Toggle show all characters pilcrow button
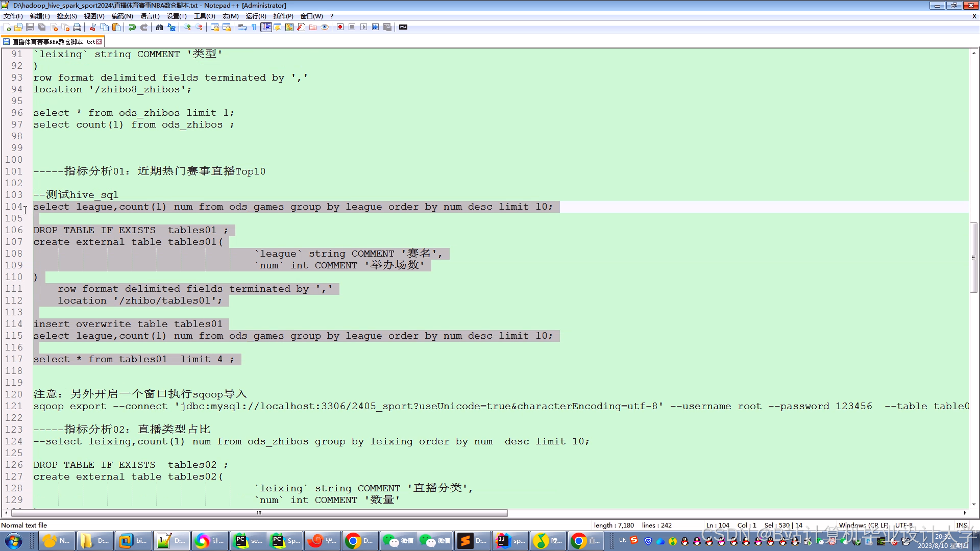Viewport: 980px width, 551px height. (254, 27)
